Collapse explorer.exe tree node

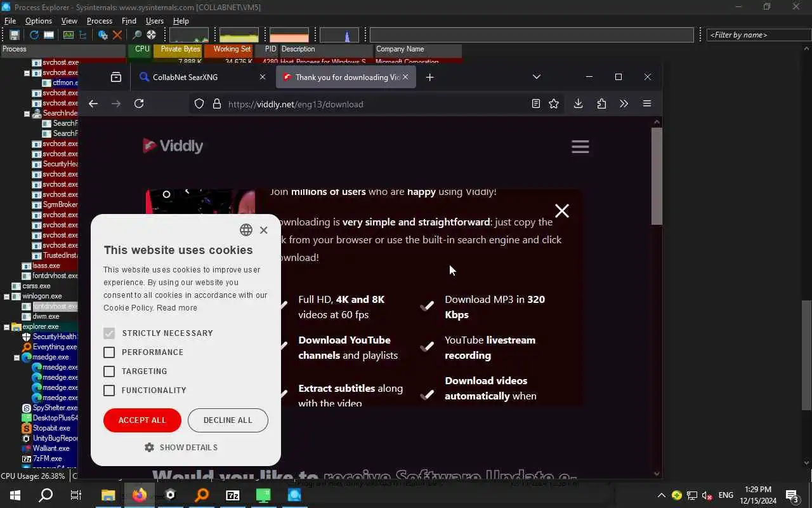coord(6,327)
